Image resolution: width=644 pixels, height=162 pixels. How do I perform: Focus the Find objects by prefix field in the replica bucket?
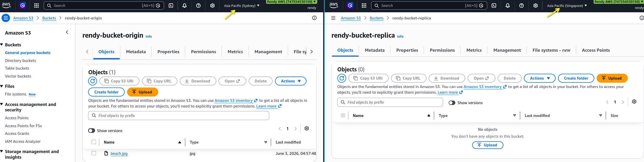[390, 102]
